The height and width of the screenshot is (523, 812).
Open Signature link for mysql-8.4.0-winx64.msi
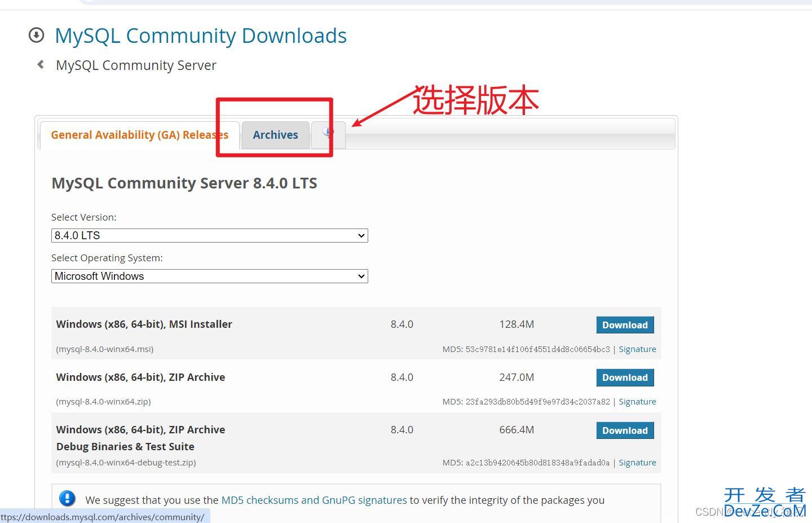(x=637, y=349)
